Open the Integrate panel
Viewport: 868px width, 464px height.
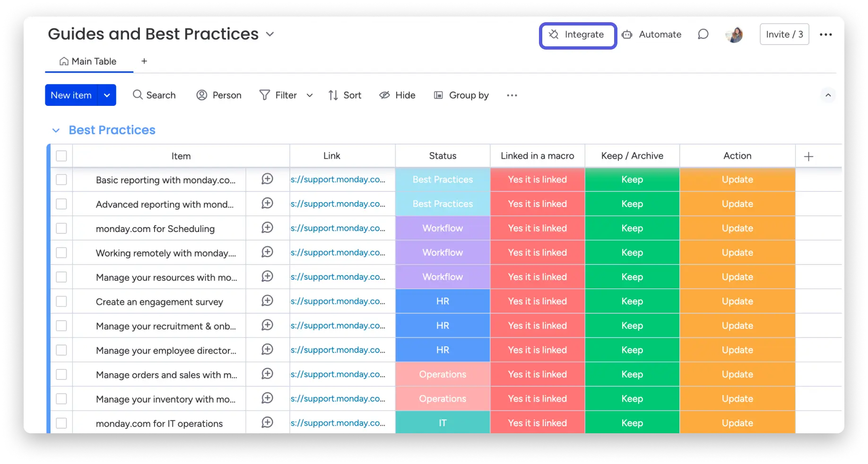click(x=578, y=35)
